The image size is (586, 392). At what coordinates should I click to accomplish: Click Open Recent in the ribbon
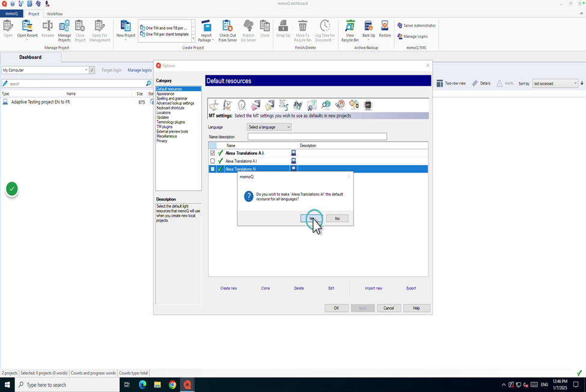[x=27, y=30]
